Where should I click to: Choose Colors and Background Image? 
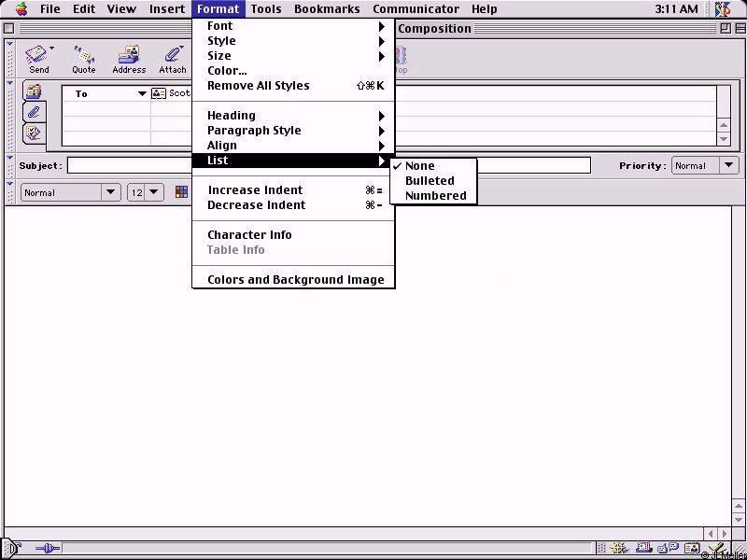pos(293,279)
